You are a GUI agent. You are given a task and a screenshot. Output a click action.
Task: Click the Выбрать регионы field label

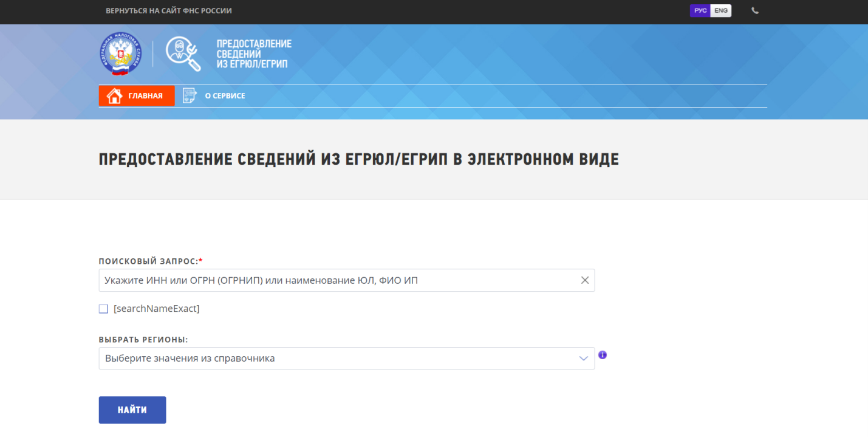tap(143, 340)
